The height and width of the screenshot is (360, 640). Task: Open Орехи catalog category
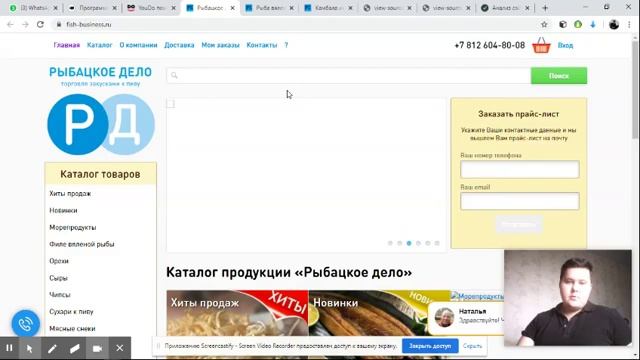[x=59, y=261]
